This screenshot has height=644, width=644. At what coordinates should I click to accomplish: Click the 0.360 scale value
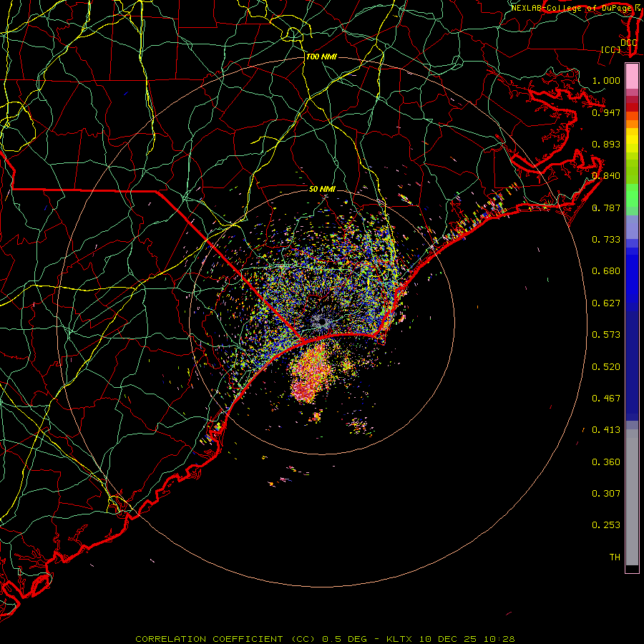click(x=606, y=462)
